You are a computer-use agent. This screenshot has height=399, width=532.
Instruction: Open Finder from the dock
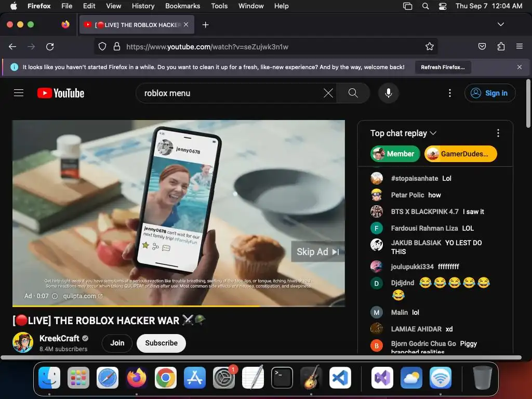point(49,378)
